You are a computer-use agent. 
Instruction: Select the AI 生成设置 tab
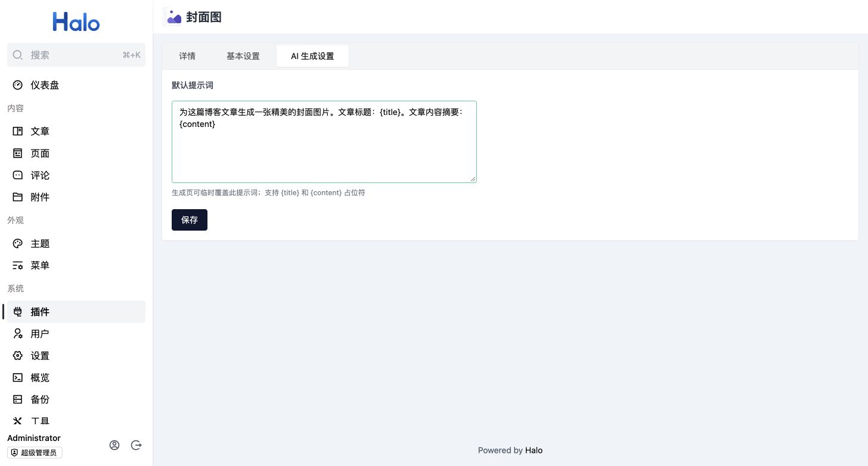click(312, 56)
